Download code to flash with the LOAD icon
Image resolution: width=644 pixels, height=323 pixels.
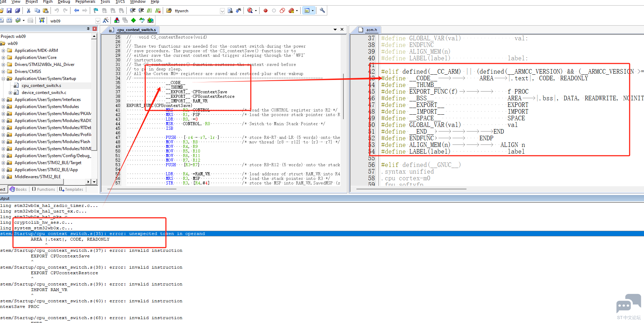coord(42,20)
